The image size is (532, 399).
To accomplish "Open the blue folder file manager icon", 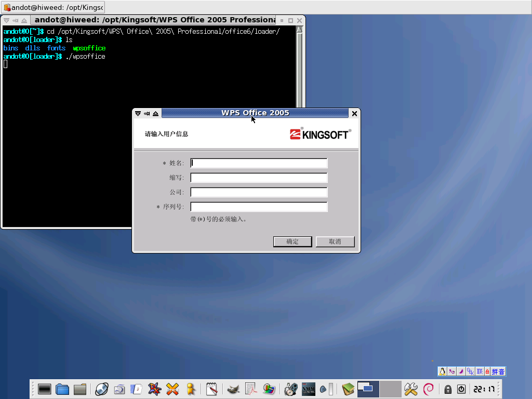I will 62,389.
